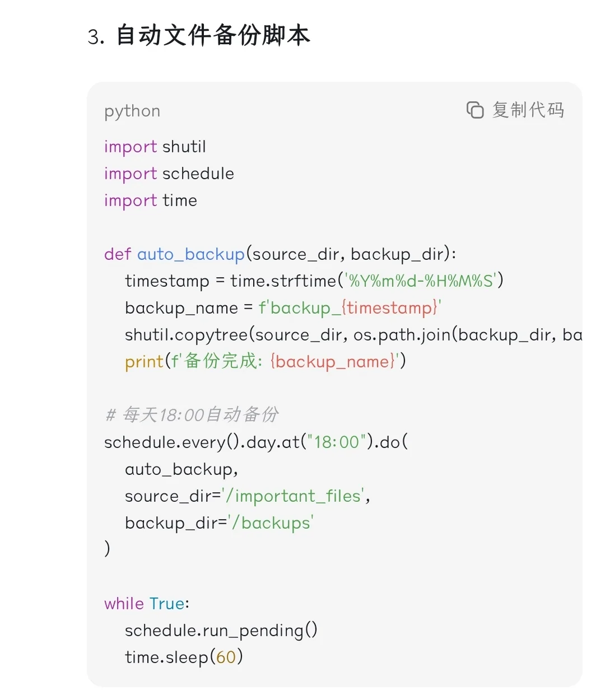Select the while True loop keyword

pos(124,603)
